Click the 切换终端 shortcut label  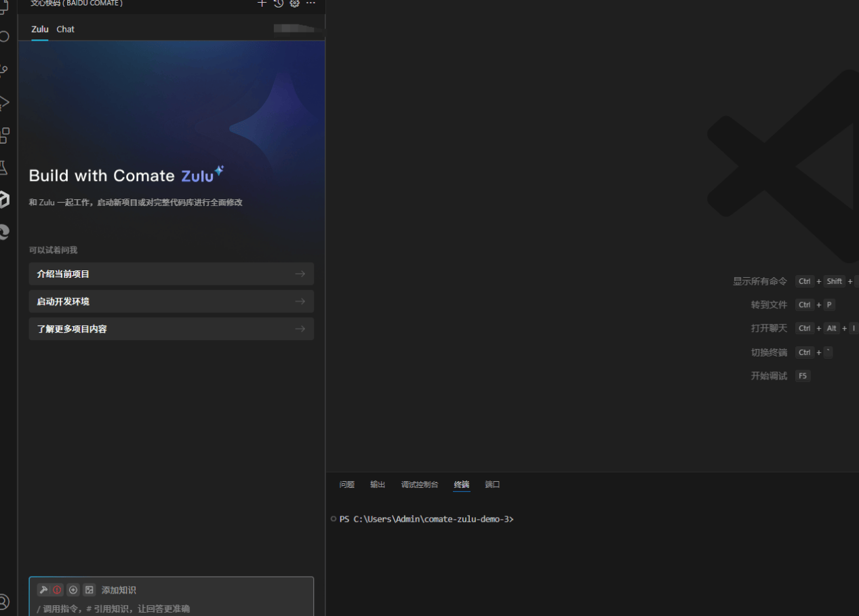click(769, 352)
